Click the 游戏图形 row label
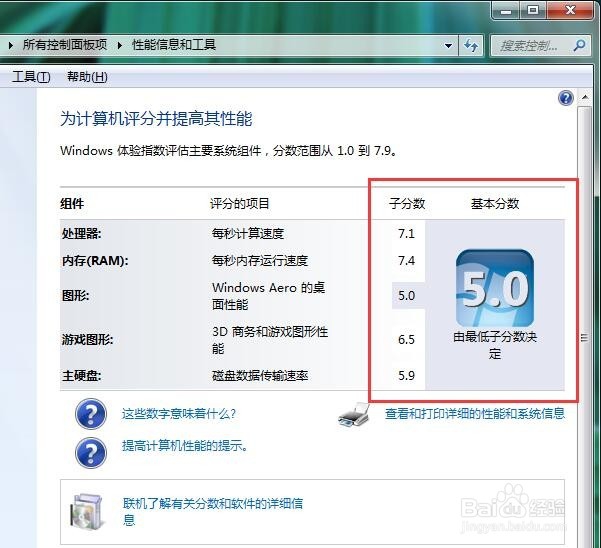 pyautogui.click(x=87, y=340)
